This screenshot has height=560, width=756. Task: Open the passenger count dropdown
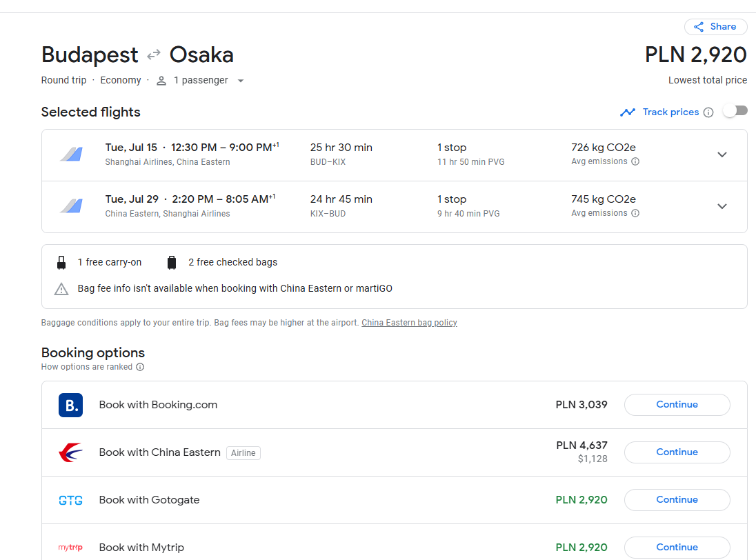241,81
